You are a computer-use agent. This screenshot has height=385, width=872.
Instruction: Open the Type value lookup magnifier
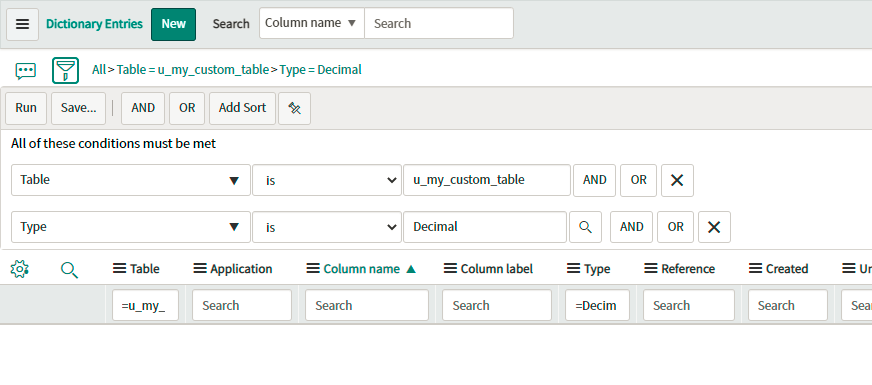[x=585, y=227]
